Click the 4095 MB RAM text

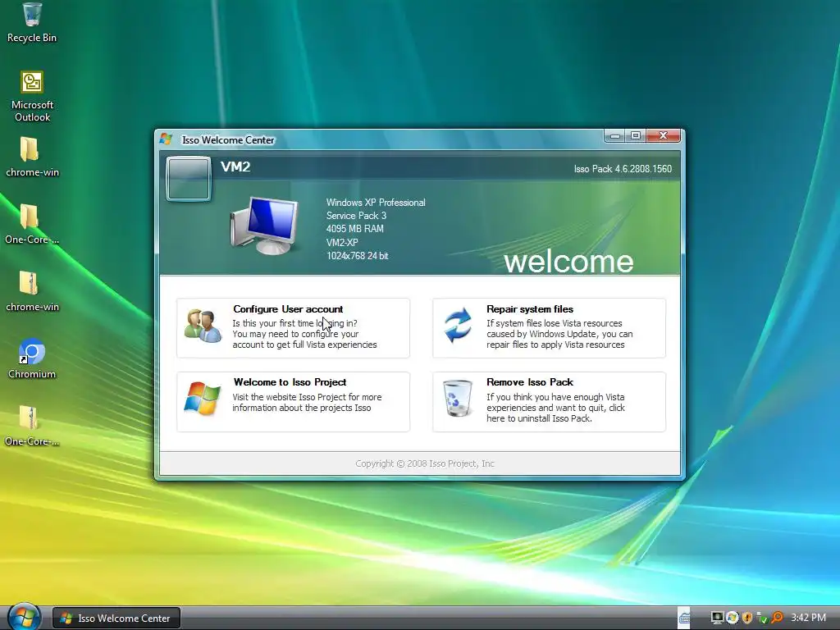tap(354, 229)
